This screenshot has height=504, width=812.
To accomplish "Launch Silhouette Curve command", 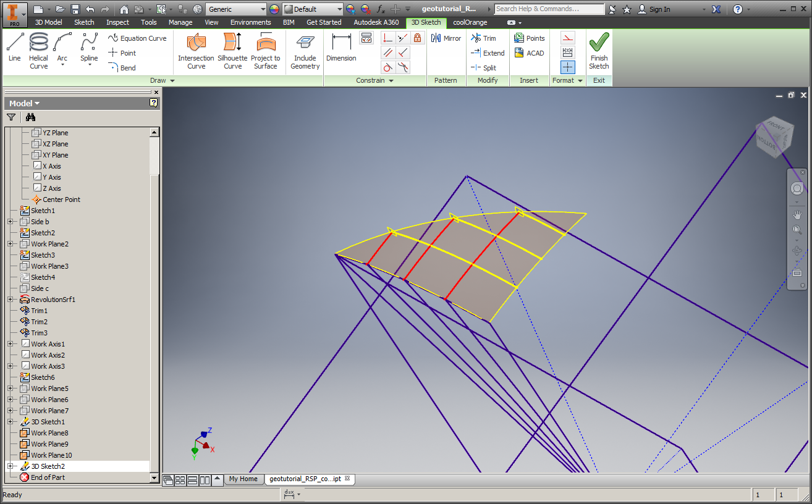I will click(x=232, y=51).
